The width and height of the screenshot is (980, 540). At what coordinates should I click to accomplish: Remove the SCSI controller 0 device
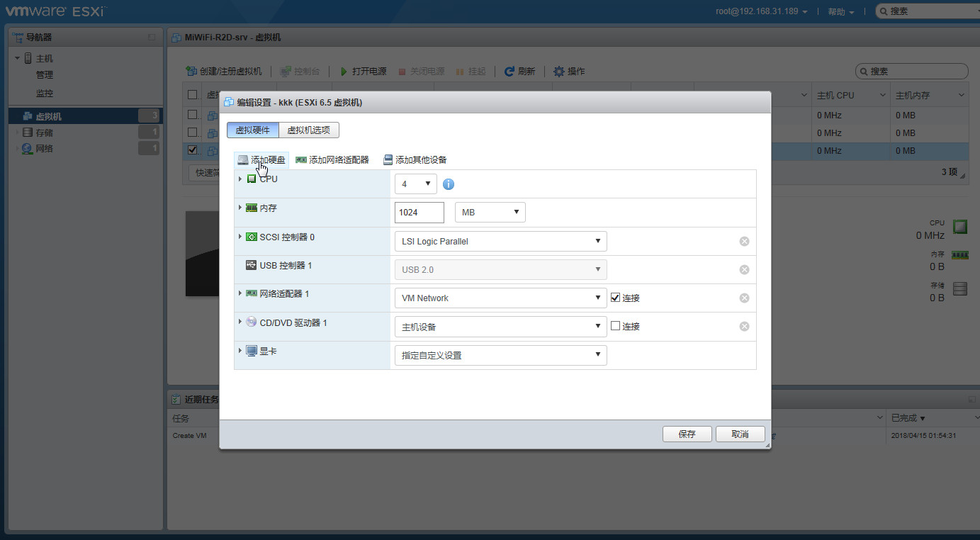coord(744,242)
